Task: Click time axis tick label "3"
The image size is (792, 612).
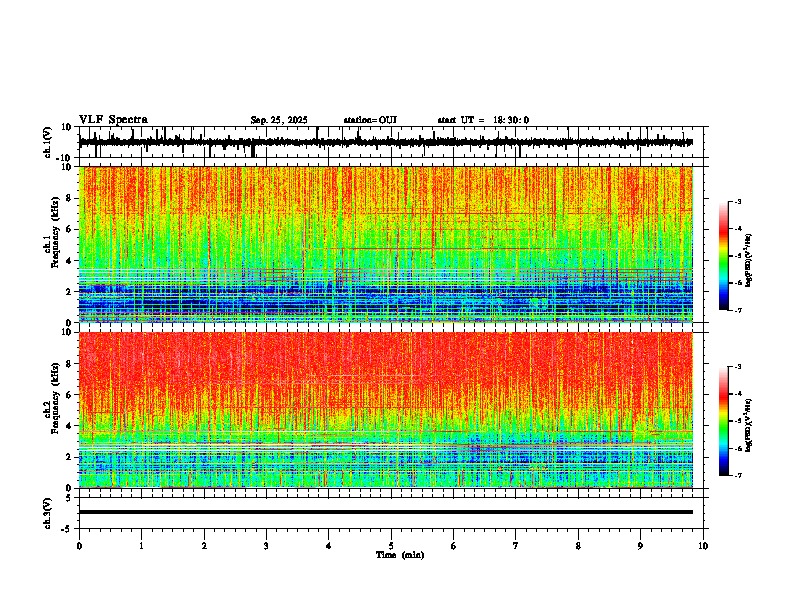Action: pyautogui.click(x=266, y=546)
